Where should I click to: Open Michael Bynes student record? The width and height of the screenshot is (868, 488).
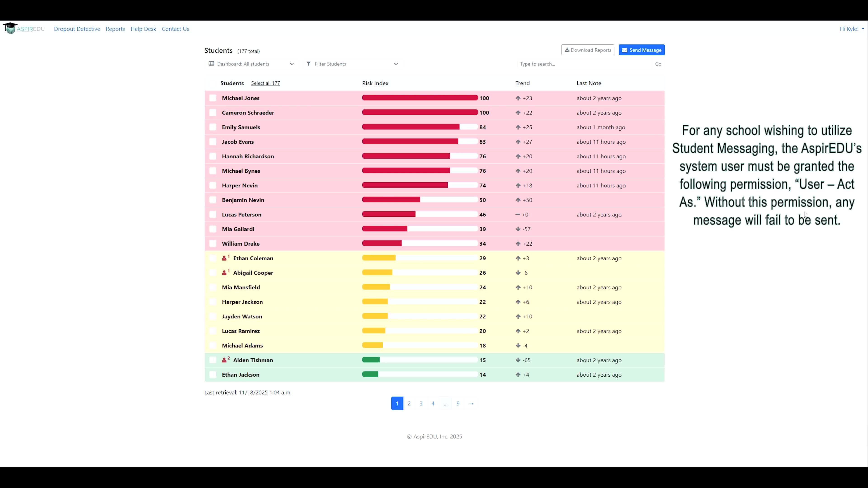click(241, 171)
